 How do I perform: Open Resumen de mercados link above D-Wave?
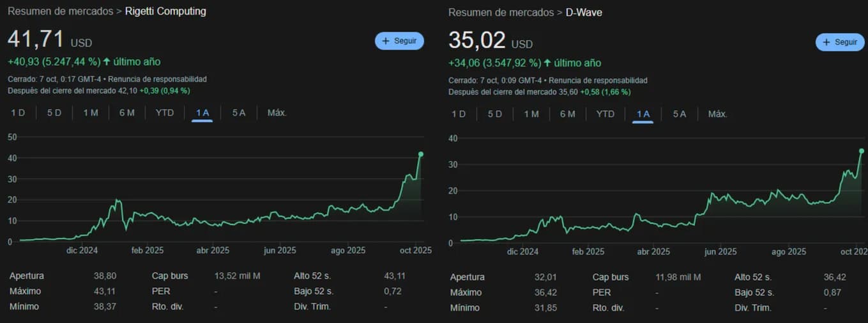[x=501, y=13]
